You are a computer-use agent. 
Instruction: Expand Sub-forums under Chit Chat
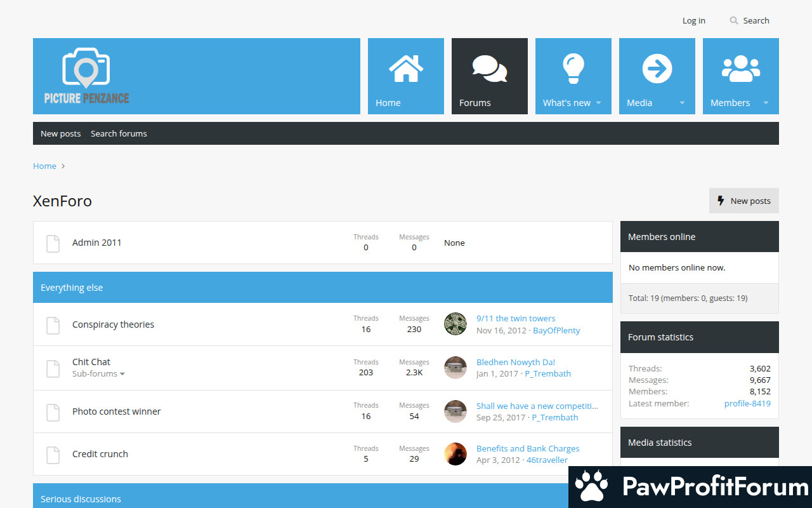click(x=98, y=374)
